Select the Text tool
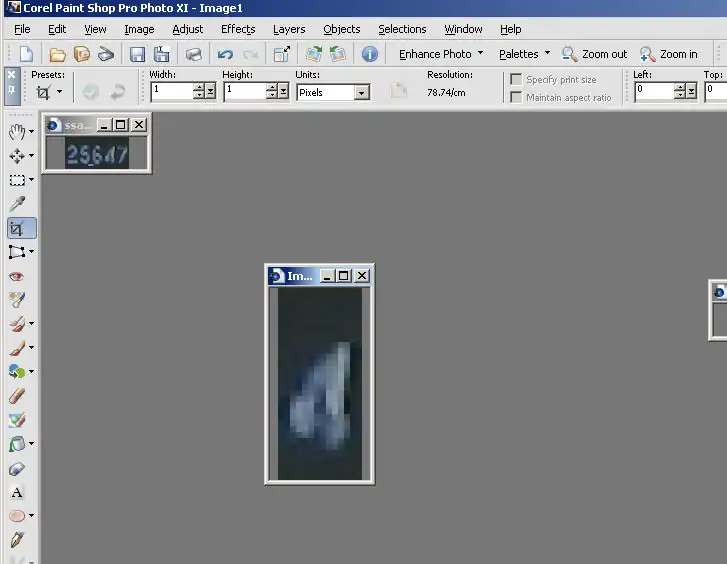This screenshot has width=727, height=564. (17, 492)
